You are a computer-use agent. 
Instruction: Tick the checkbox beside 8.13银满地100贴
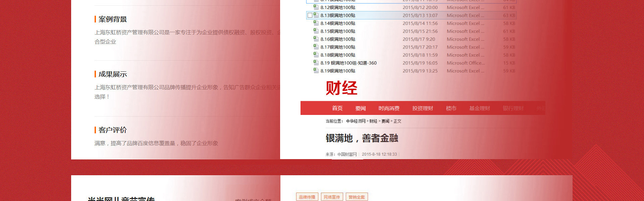tap(310, 15)
